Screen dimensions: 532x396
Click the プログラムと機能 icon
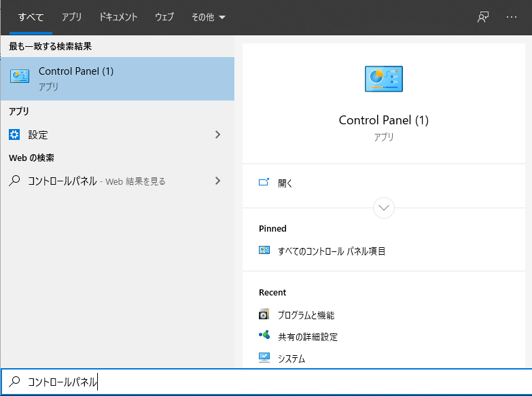coord(264,314)
